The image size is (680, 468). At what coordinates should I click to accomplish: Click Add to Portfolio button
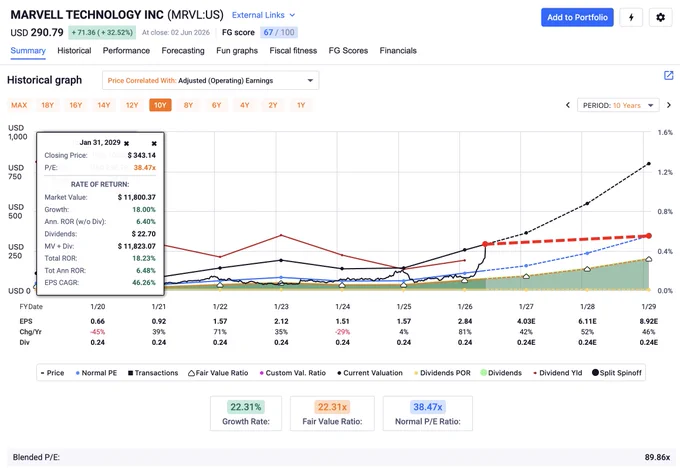tap(577, 17)
